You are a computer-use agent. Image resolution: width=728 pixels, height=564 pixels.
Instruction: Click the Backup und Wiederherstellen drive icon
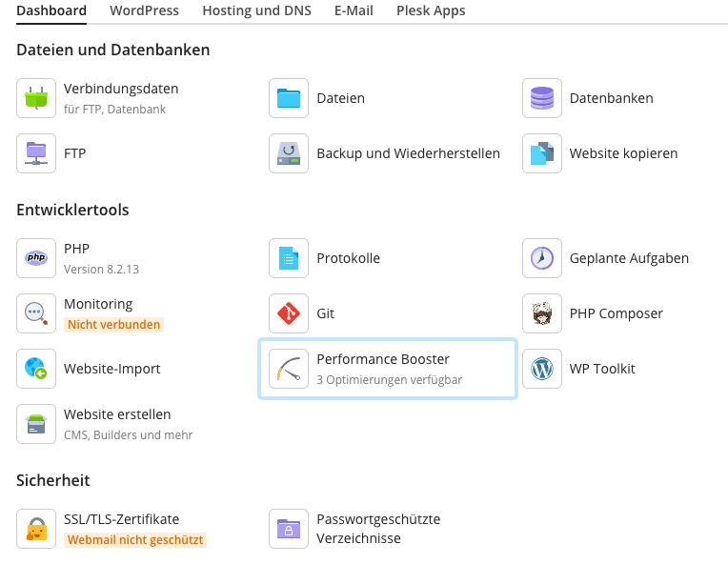[x=289, y=153]
